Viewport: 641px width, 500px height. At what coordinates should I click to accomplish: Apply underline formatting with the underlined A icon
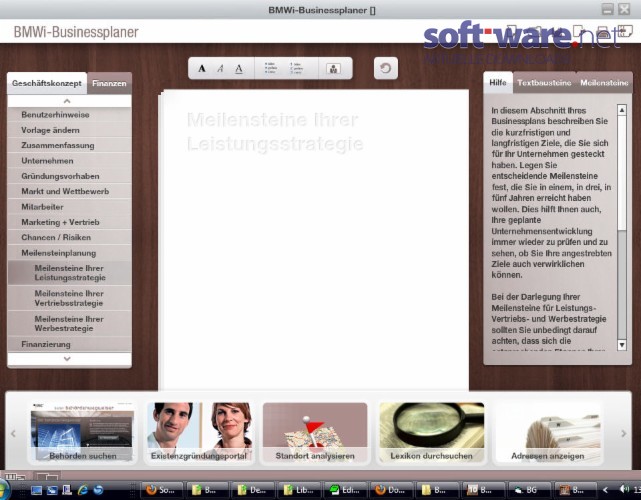(239, 69)
